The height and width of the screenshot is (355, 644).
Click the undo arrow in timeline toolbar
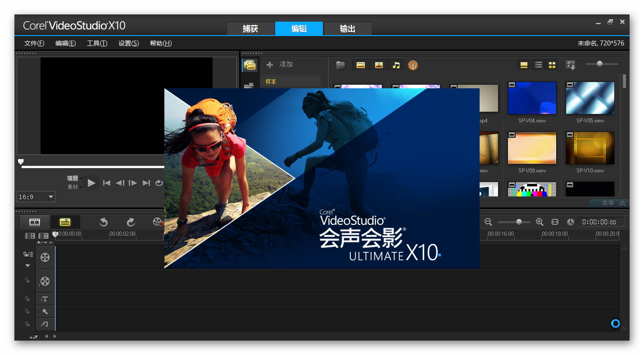click(x=104, y=222)
